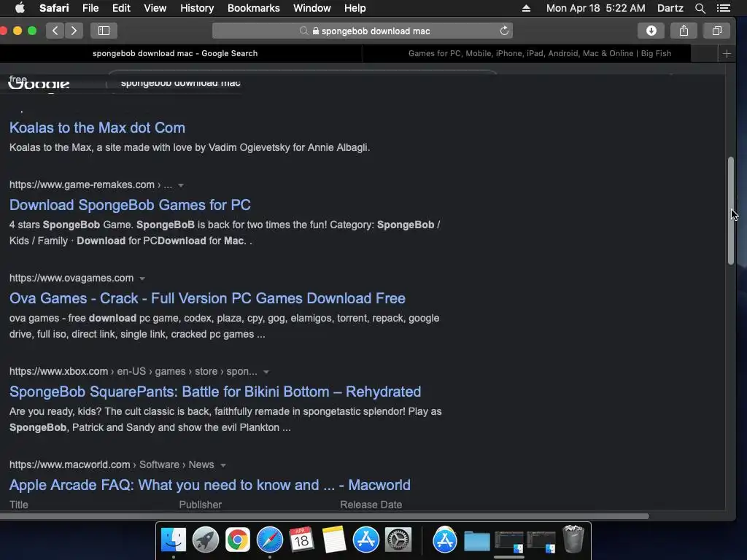Switch to the Big Fish Games tab
Viewport: 747px width, 560px height.
tap(539, 53)
